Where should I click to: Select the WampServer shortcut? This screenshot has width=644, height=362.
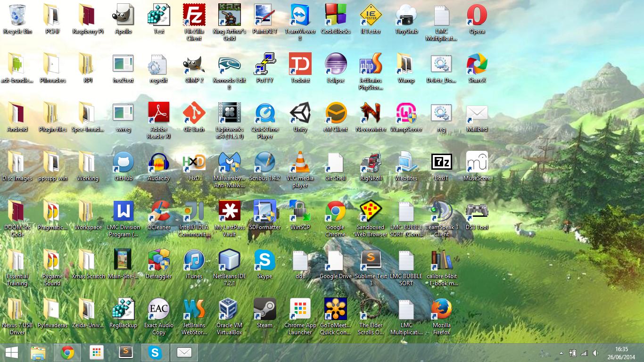406,117
